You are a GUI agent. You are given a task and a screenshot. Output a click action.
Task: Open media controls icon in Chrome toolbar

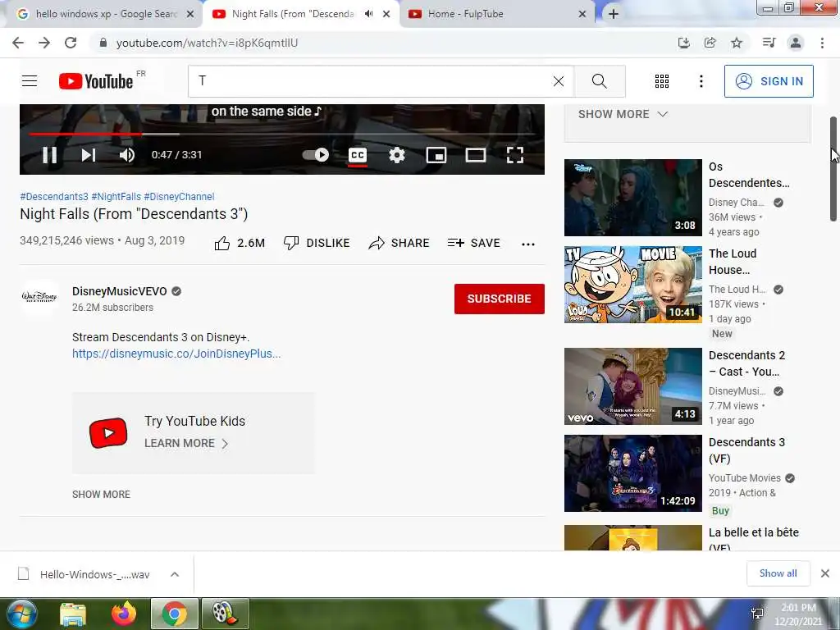click(769, 43)
